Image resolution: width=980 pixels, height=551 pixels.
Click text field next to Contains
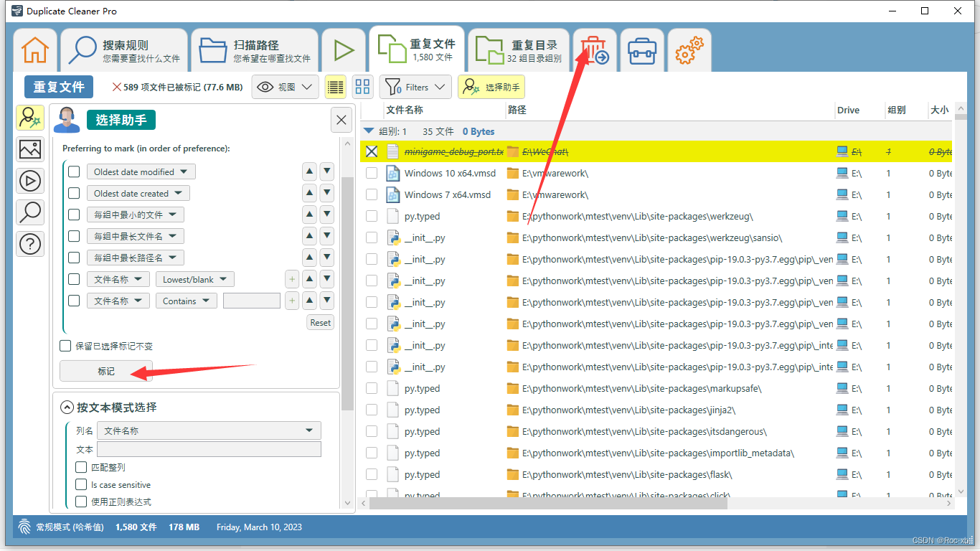(252, 301)
